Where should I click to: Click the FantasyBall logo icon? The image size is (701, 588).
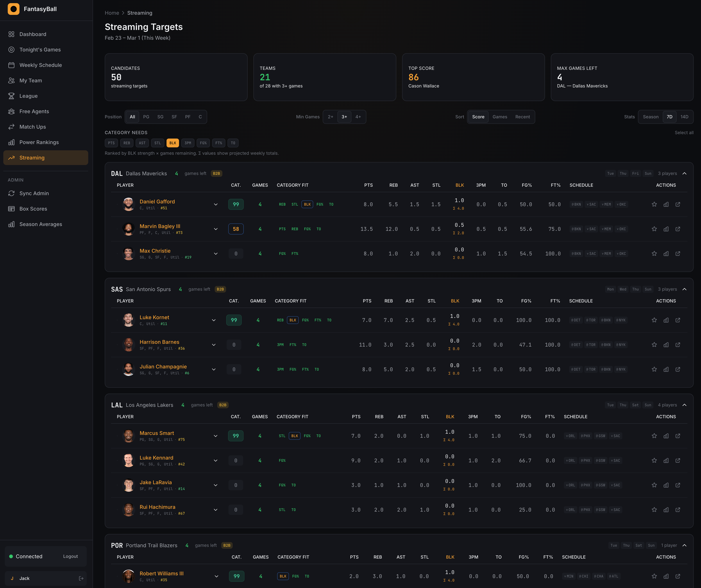point(13,9)
